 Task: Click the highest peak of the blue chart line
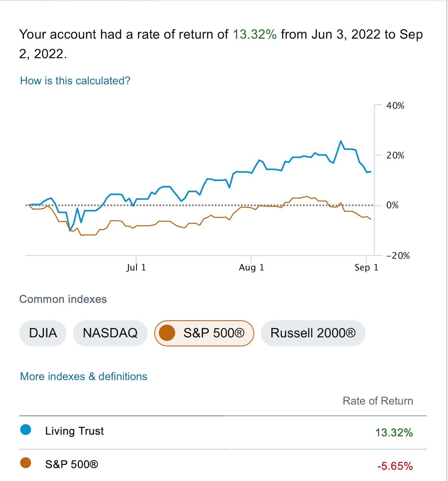click(341, 141)
